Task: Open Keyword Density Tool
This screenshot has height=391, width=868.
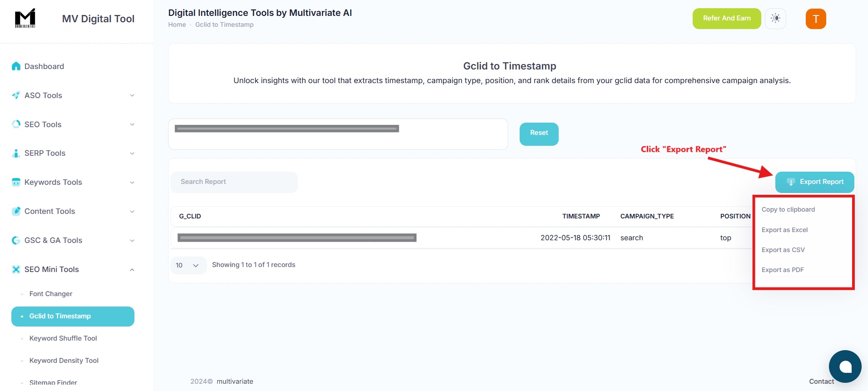Action: click(x=64, y=361)
